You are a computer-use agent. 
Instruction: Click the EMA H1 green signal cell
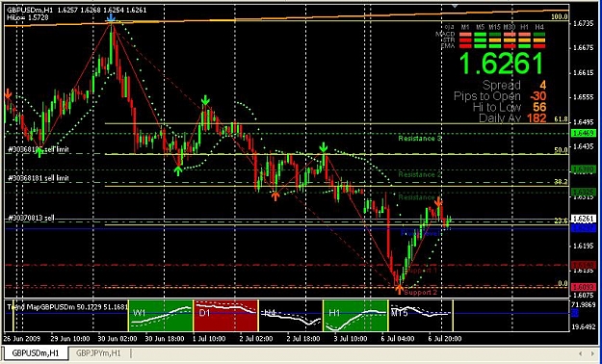[x=524, y=46]
